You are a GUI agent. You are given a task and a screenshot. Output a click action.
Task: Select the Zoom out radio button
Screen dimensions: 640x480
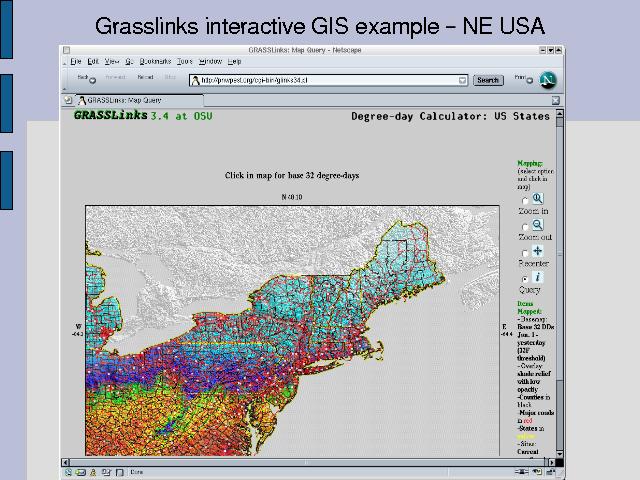pyautogui.click(x=526, y=228)
